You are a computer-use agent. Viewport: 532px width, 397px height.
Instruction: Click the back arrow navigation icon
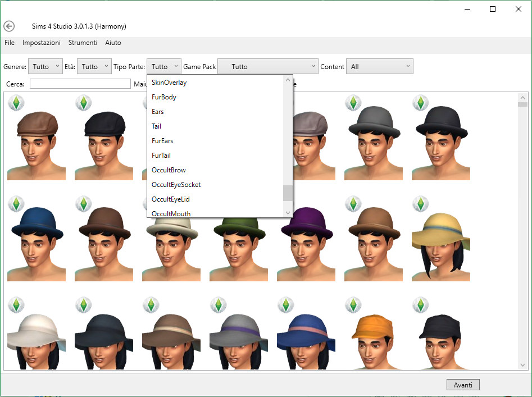pyautogui.click(x=9, y=26)
